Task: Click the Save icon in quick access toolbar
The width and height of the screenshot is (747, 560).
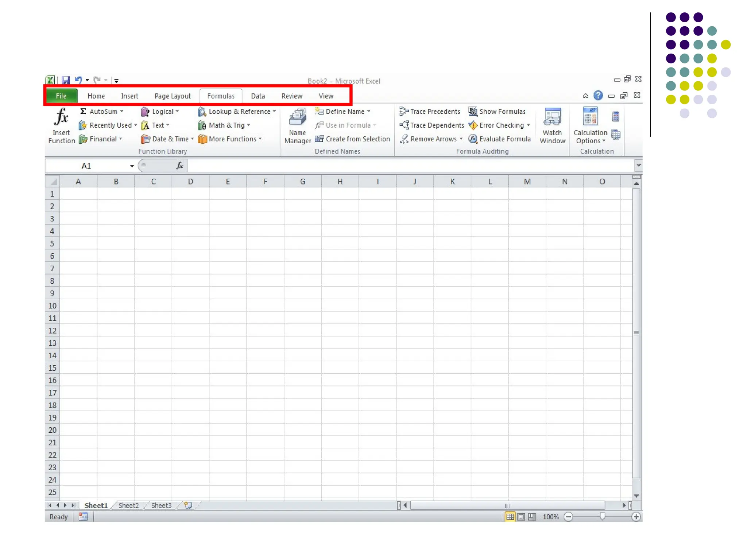Action: coord(66,80)
